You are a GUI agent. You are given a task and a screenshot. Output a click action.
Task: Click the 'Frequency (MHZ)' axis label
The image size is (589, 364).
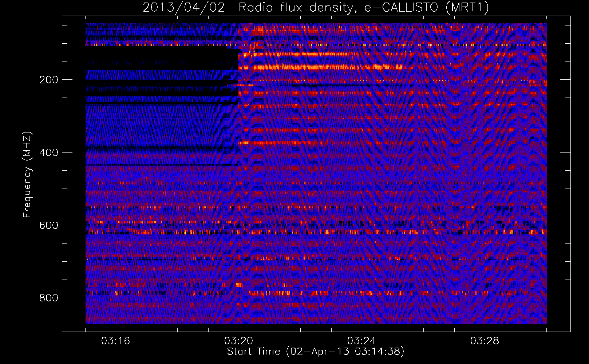point(27,174)
